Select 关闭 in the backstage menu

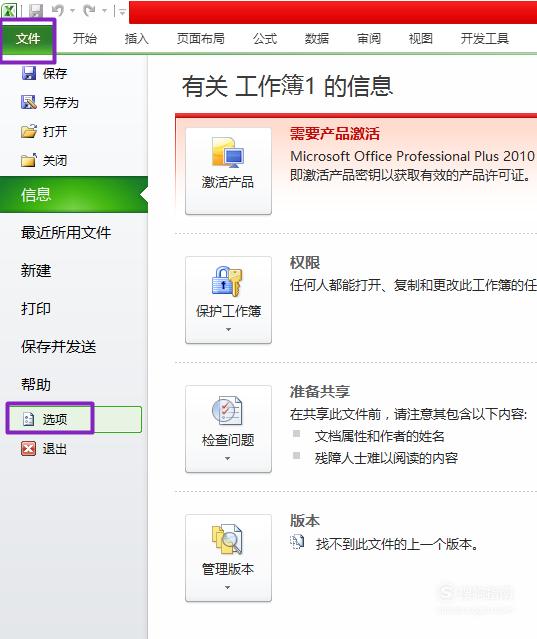tap(55, 160)
